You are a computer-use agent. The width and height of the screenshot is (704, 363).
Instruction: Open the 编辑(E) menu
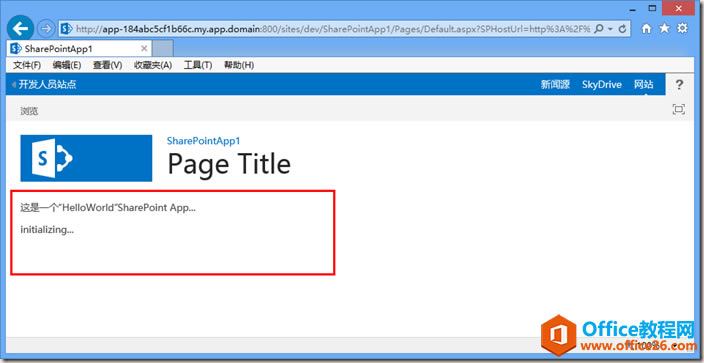tap(66, 65)
